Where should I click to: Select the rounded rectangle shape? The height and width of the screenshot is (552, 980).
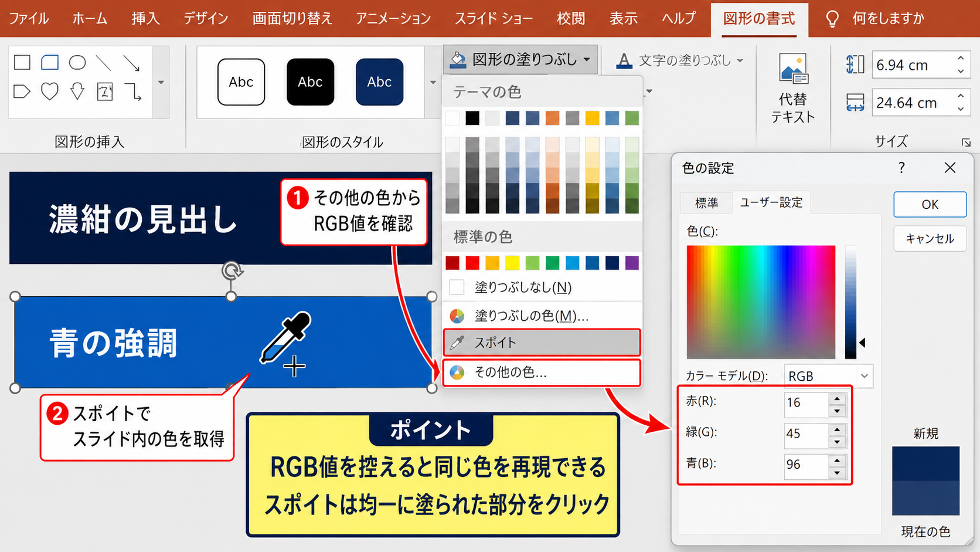point(50,62)
